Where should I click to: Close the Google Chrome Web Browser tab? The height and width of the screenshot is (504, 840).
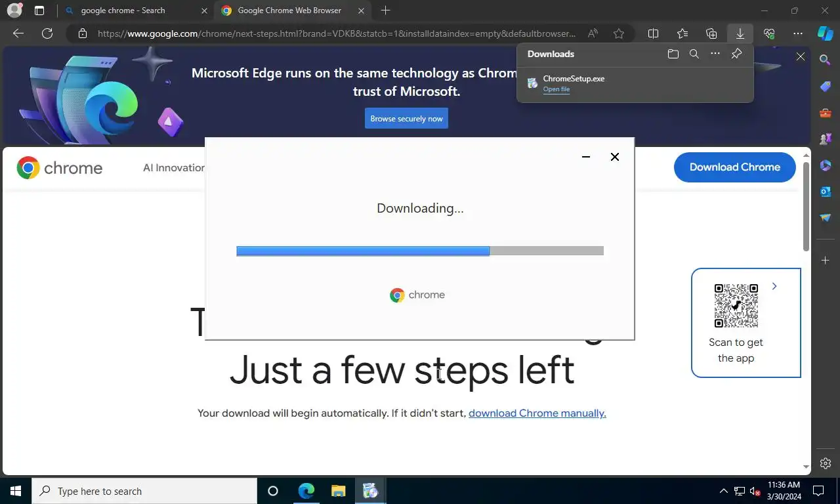coord(361,10)
